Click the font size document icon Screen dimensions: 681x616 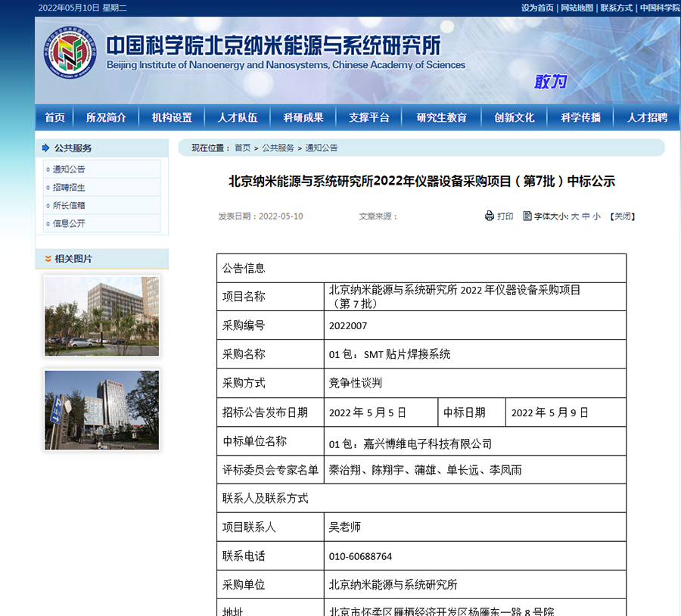[527, 216]
